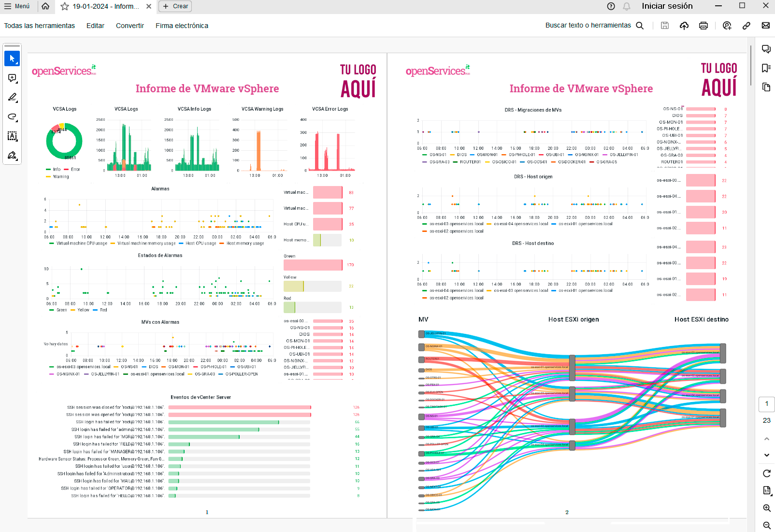Image resolution: width=775 pixels, height=532 pixels.
Task: Activate the freehand draw tool
Action: (12, 117)
